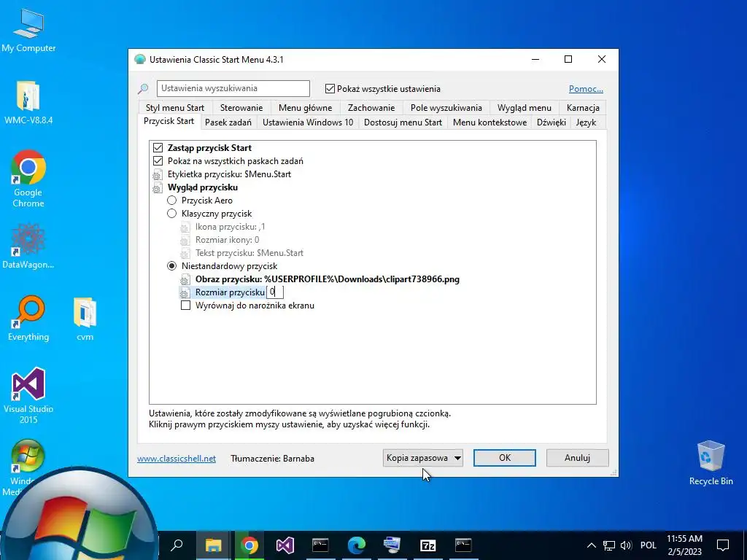This screenshot has height=560, width=747.
Task: Click the search magnifier icon in settings
Action: pyautogui.click(x=143, y=88)
